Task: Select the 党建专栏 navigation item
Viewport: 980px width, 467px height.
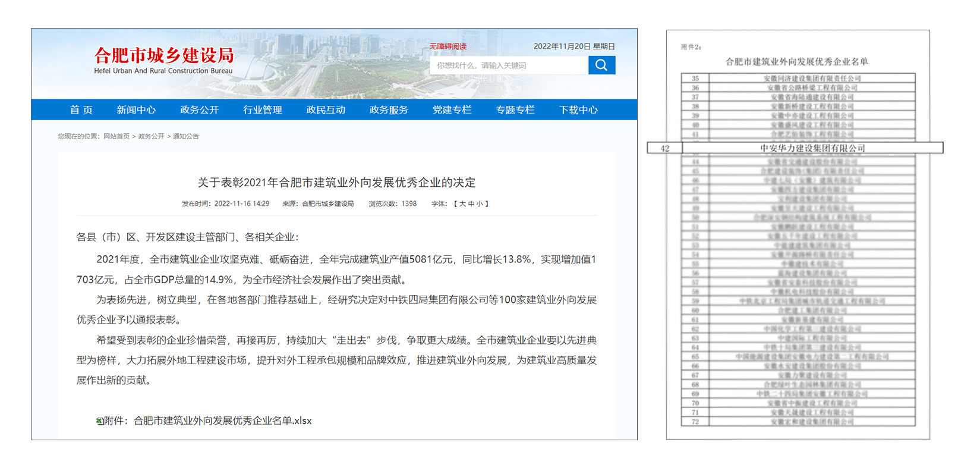Action: (x=452, y=110)
